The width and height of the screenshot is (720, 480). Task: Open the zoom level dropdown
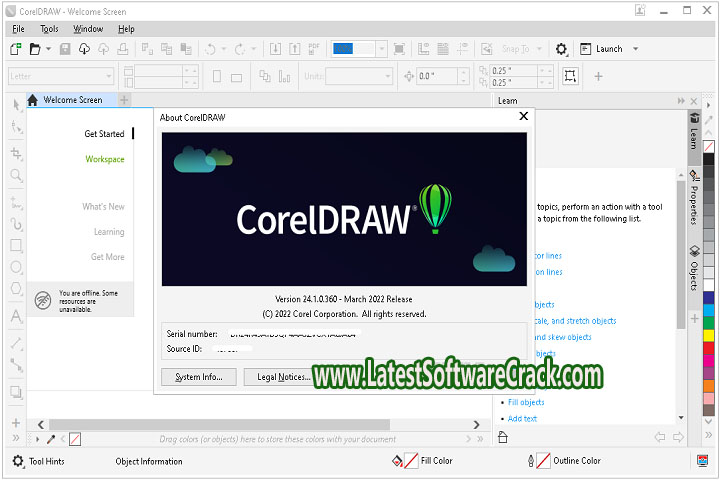[x=381, y=49]
